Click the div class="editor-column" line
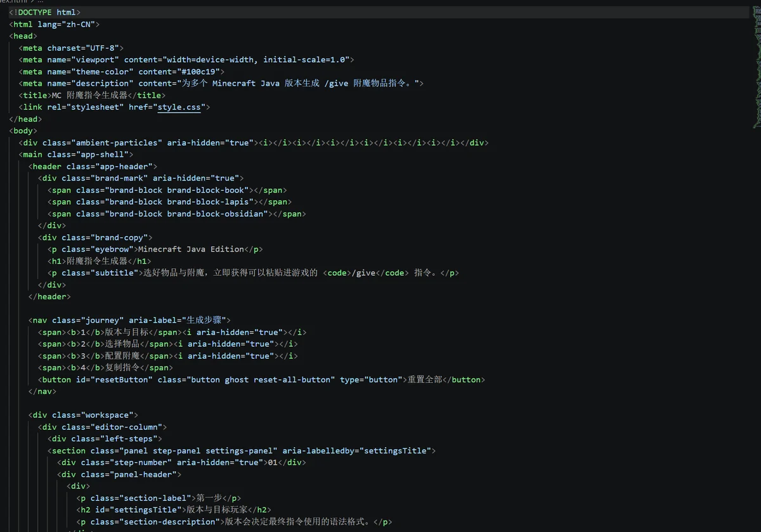This screenshot has height=532, width=761. [x=102, y=427]
